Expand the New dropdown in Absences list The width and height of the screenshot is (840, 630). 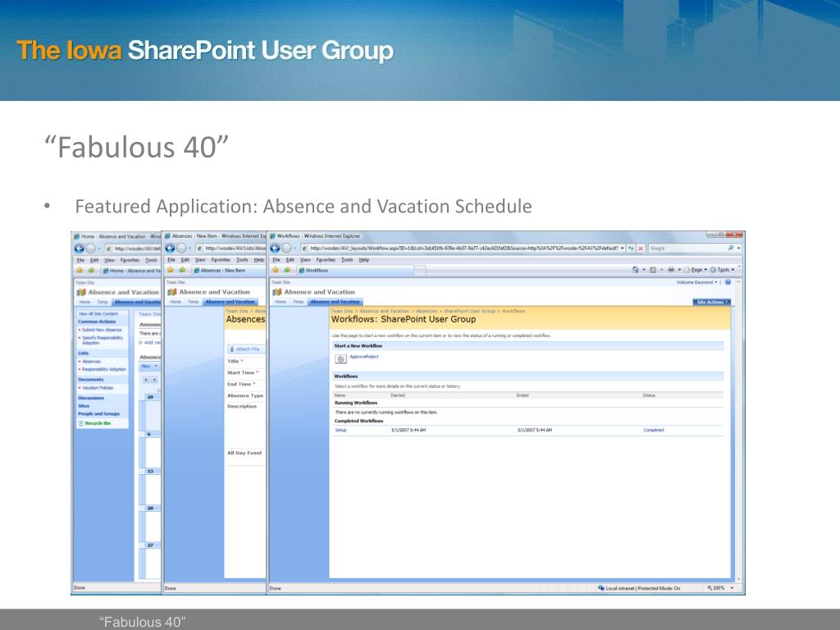[149, 367]
